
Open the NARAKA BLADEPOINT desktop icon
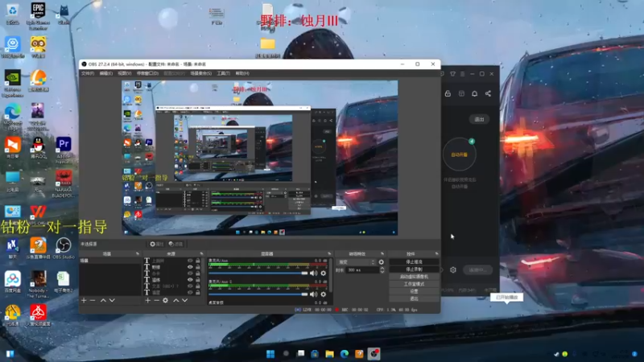(64, 183)
